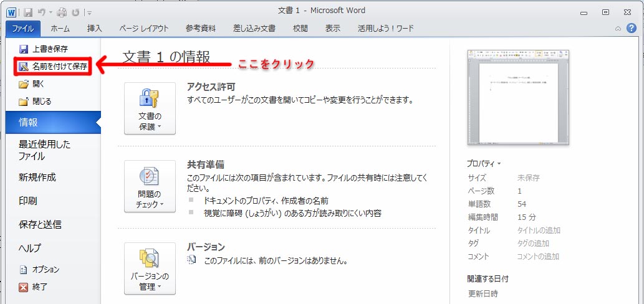Select 名前を付けて保存 in the File menu
The image size is (644, 304).
click(x=54, y=67)
